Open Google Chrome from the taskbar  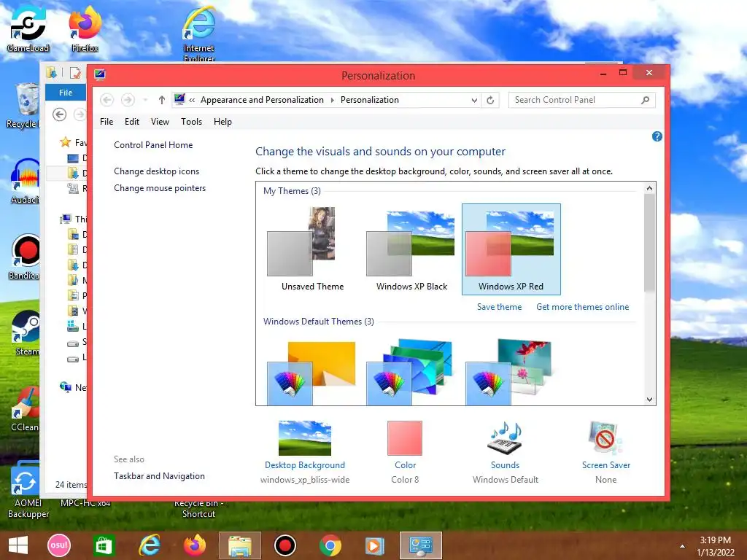click(x=330, y=545)
